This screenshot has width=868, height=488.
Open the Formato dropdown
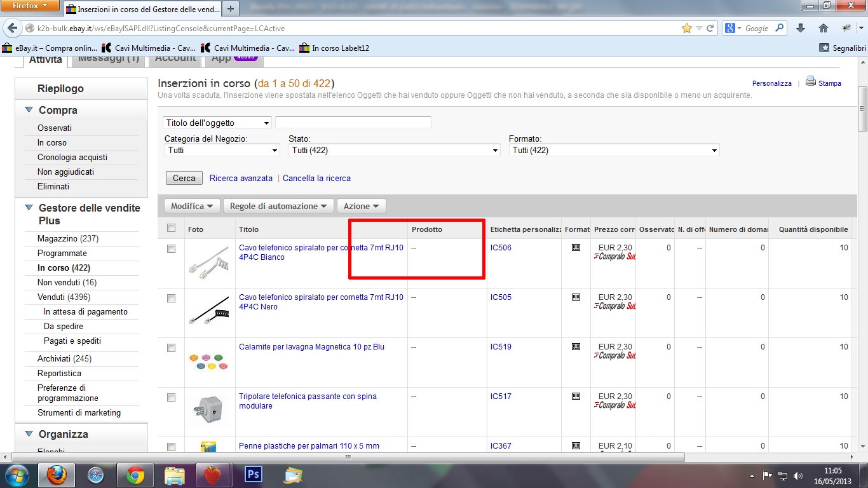pyautogui.click(x=614, y=151)
